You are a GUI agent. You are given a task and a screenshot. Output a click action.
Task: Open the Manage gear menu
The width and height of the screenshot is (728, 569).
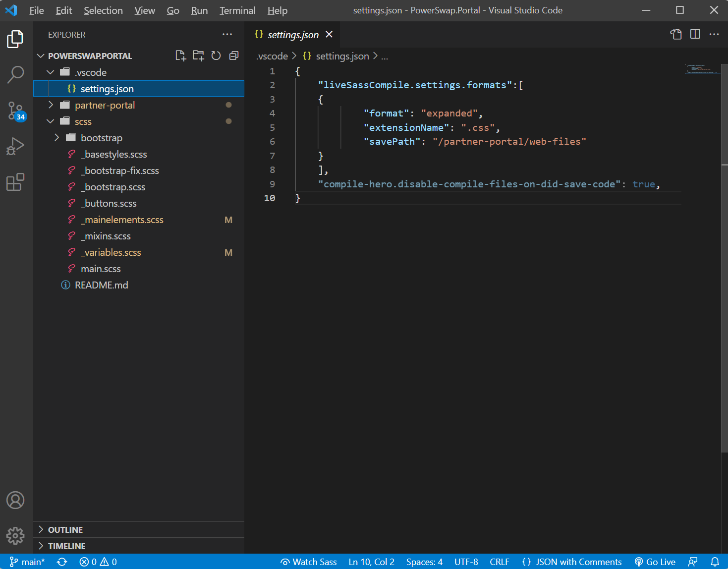tap(15, 536)
